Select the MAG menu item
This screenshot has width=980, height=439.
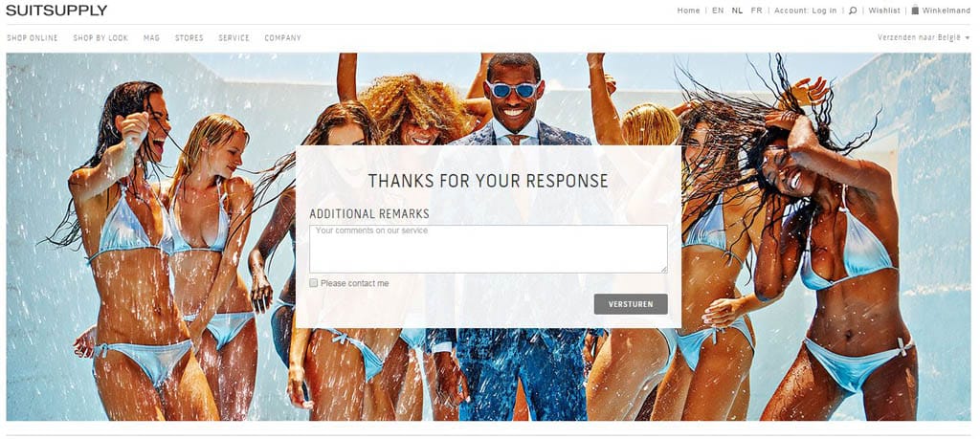point(152,38)
